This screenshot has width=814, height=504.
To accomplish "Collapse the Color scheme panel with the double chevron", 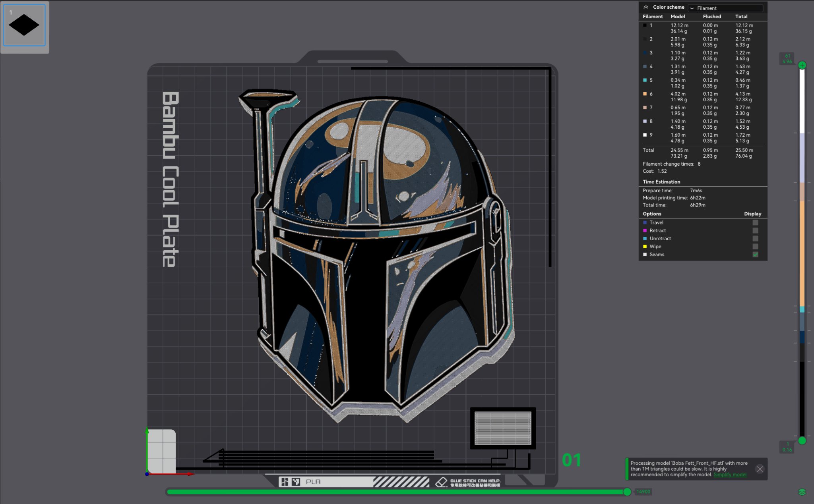I will click(x=646, y=7).
